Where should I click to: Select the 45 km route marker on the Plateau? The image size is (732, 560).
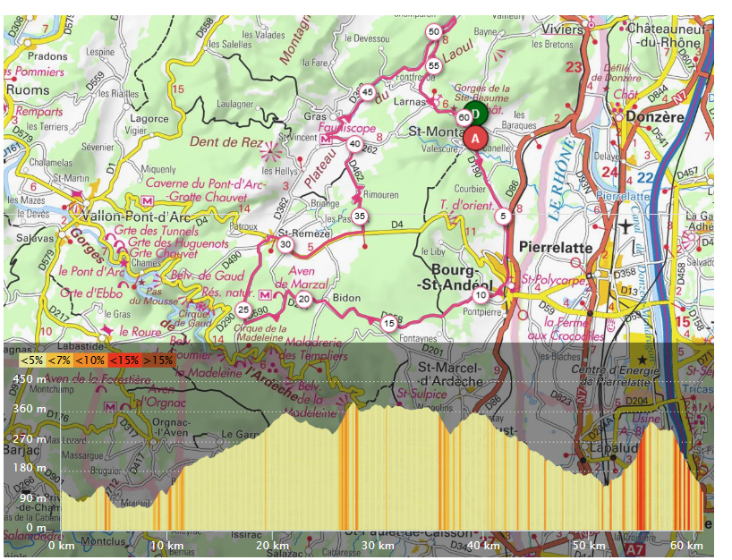pos(368,91)
